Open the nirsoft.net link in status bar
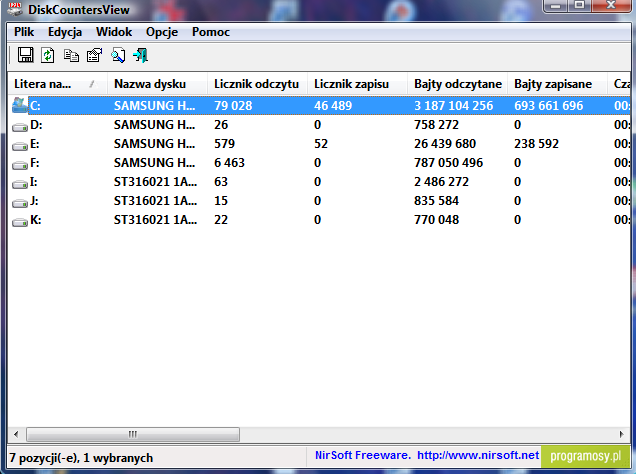This screenshot has height=474, width=636. click(x=478, y=455)
